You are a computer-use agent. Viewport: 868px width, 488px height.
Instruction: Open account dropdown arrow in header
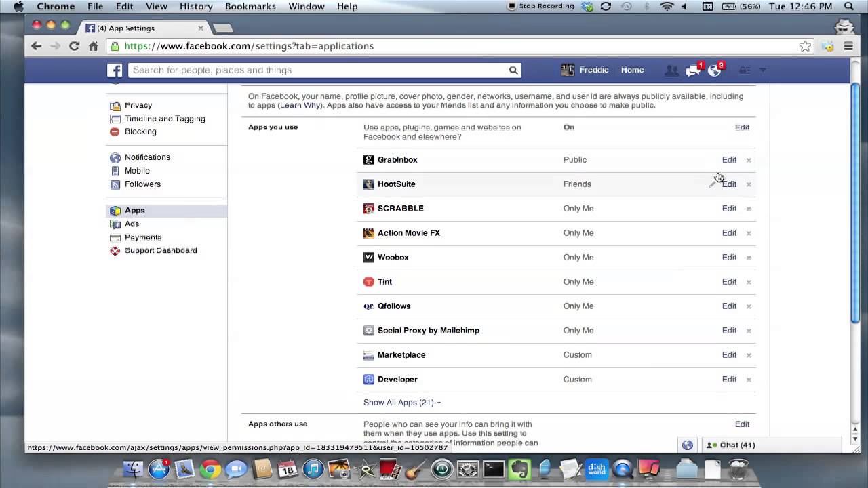coord(763,70)
